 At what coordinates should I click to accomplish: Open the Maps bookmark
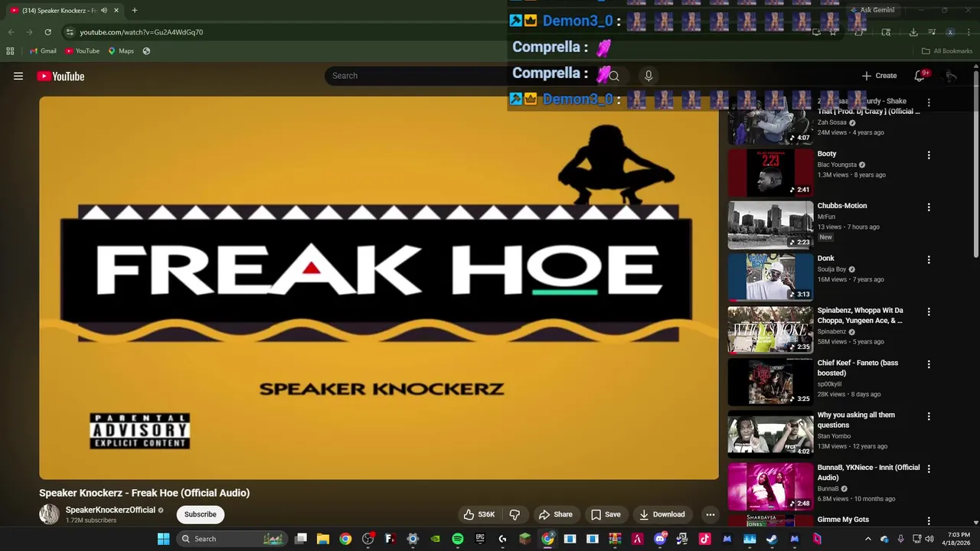click(x=121, y=51)
